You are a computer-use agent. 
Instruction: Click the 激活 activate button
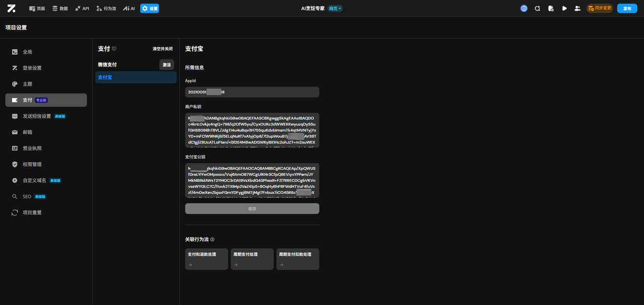click(x=167, y=65)
